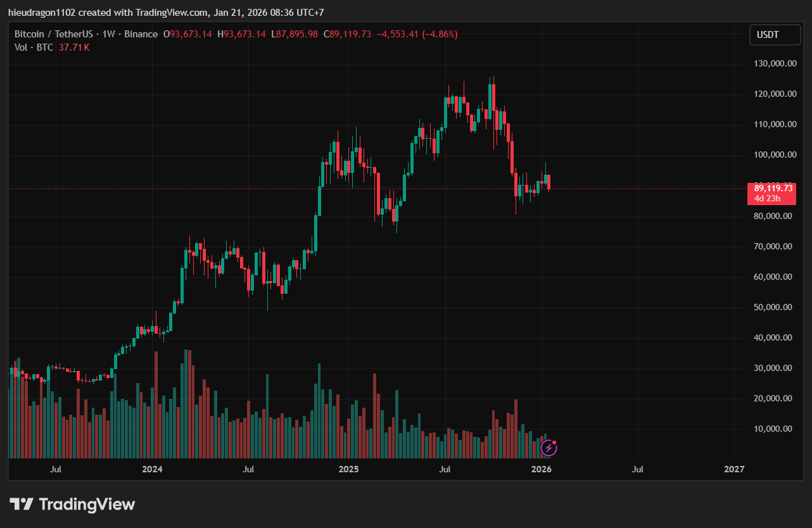Screen dimensions: 812x528
Task: Click the TradingView wordmark at bottom
Action: (x=87, y=505)
